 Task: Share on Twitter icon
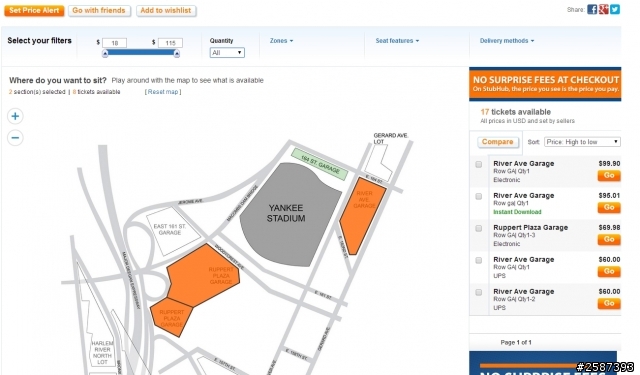(x=615, y=9)
